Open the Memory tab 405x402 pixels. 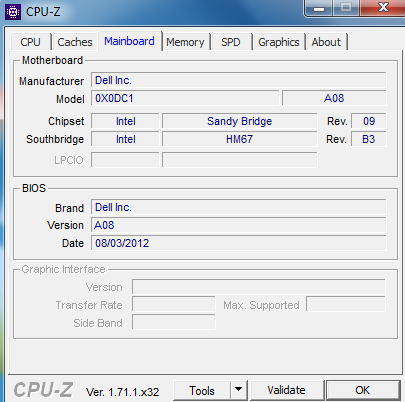click(x=185, y=42)
